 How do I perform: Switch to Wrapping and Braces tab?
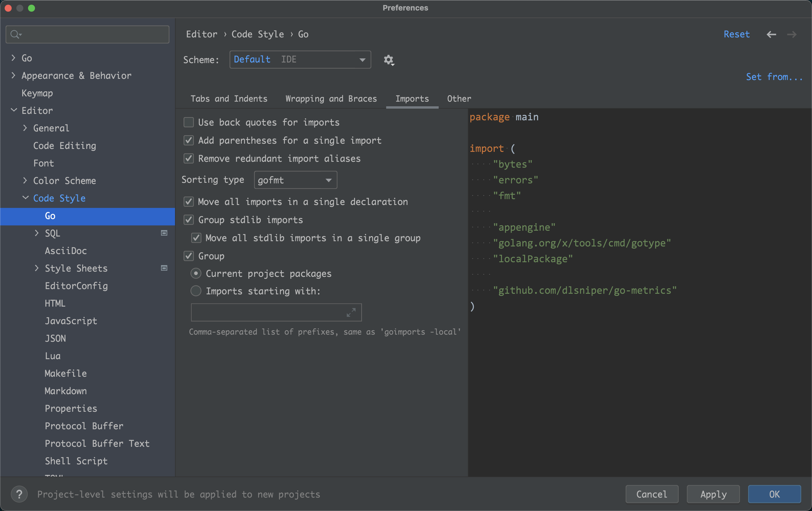tap(331, 99)
